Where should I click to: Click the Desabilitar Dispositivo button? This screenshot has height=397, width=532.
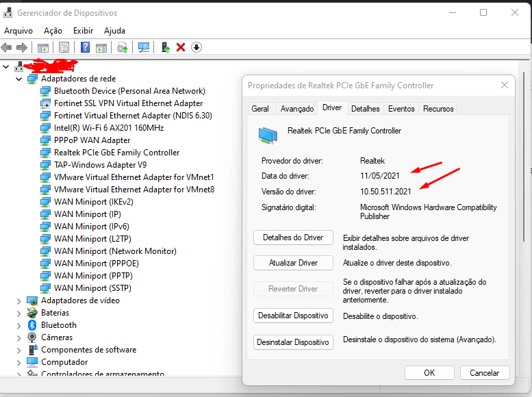click(293, 316)
